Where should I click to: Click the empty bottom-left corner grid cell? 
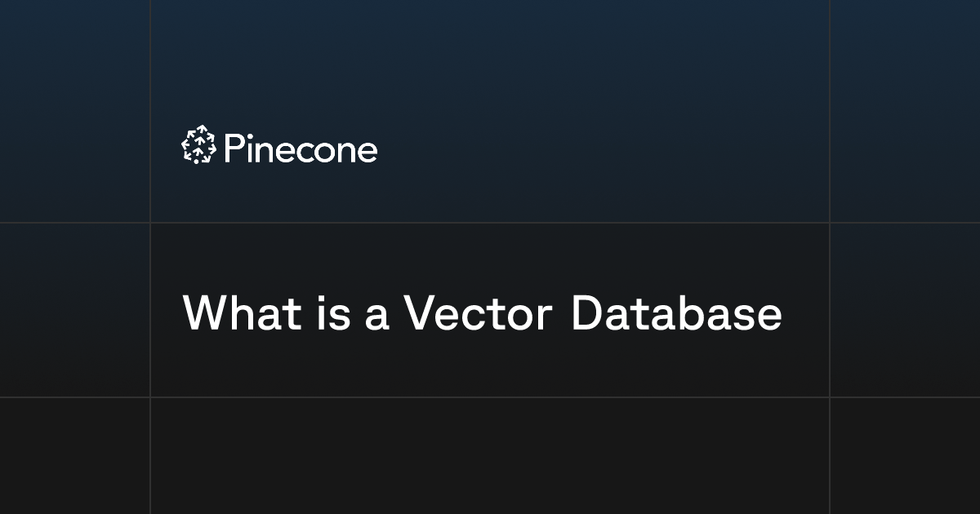tap(74, 455)
